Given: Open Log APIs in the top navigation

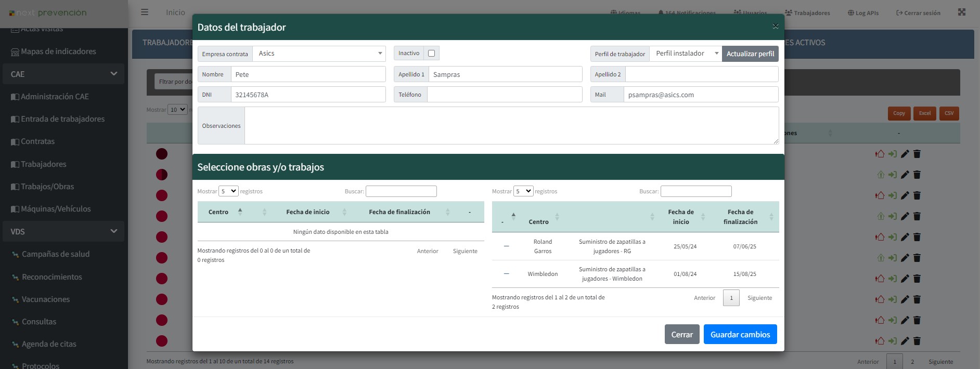Looking at the screenshot, I should click(863, 13).
